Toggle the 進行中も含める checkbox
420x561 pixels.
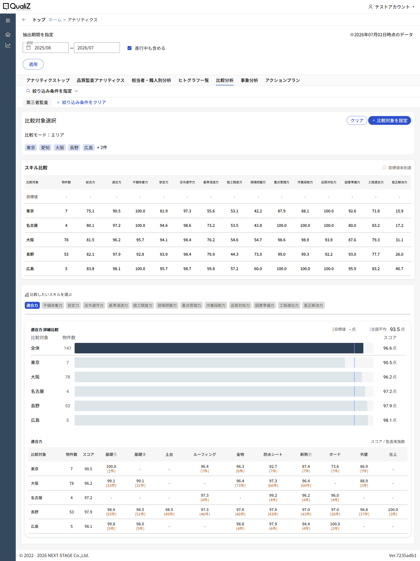tap(130, 48)
